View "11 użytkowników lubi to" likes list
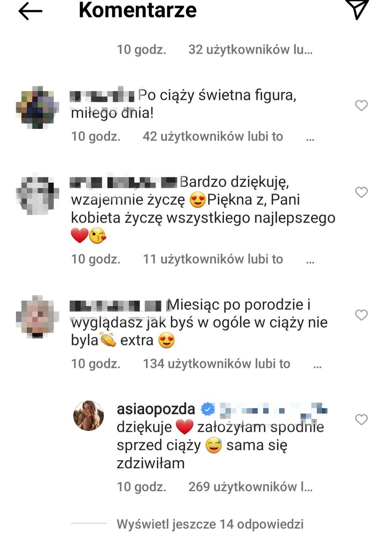The height and width of the screenshot is (537, 392). [213, 259]
